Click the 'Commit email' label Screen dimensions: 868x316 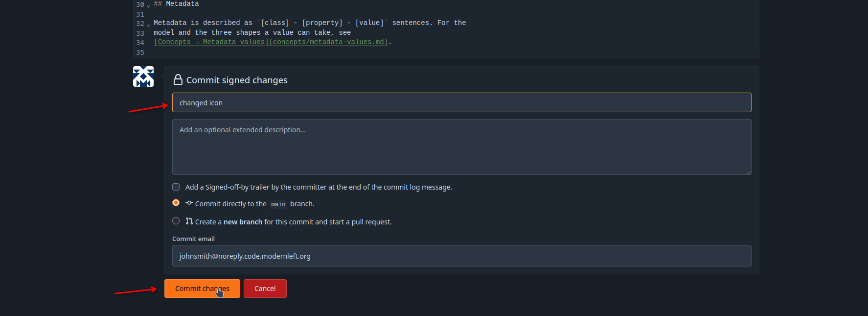(x=193, y=239)
